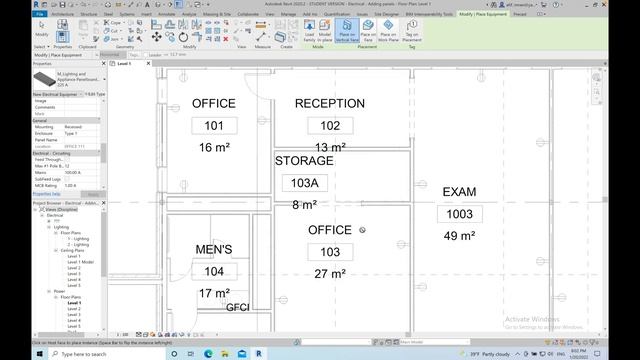Click the Panel Name property field
The height and width of the screenshot is (360, 640).
pyautogui.click(x=81, y=140)
